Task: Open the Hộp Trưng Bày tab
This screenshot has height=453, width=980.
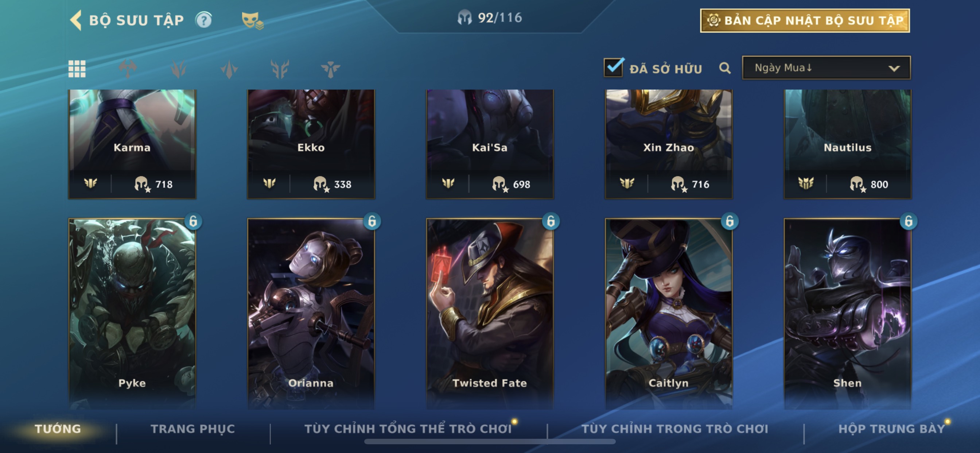Action: pos(892,429)
